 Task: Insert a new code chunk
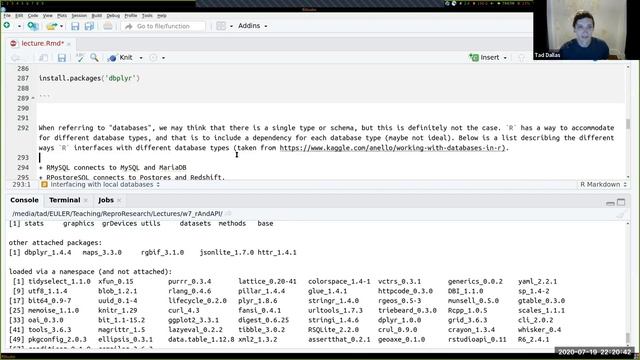click(x=484, y=58)
